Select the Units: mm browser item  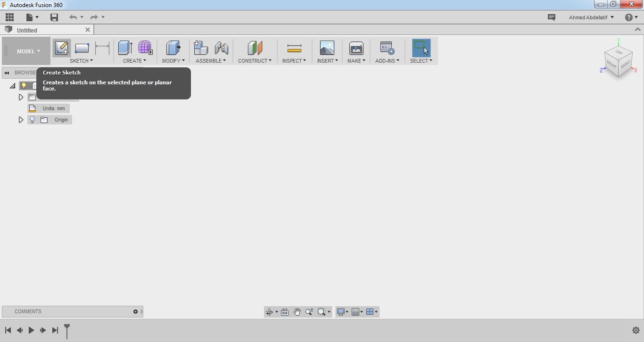tap(49, 108)
